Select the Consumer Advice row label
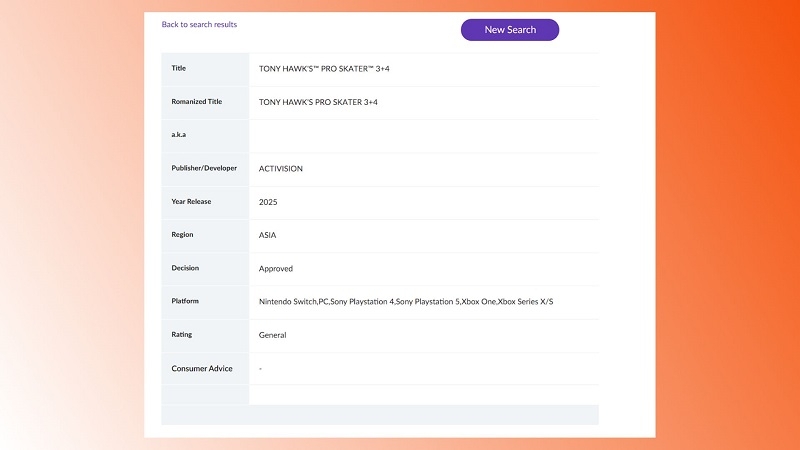This screenshot has height=450, width=800. (202, 368)
